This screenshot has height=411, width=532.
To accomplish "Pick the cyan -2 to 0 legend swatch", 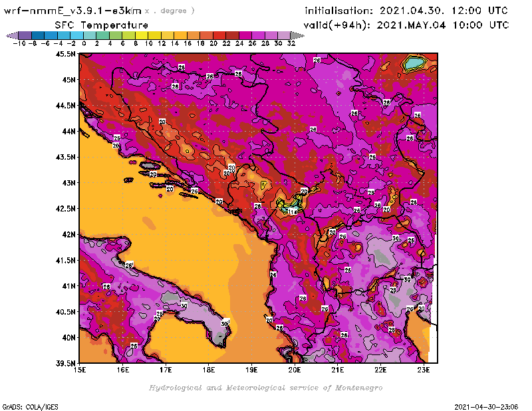I will [x=76, y=35].
